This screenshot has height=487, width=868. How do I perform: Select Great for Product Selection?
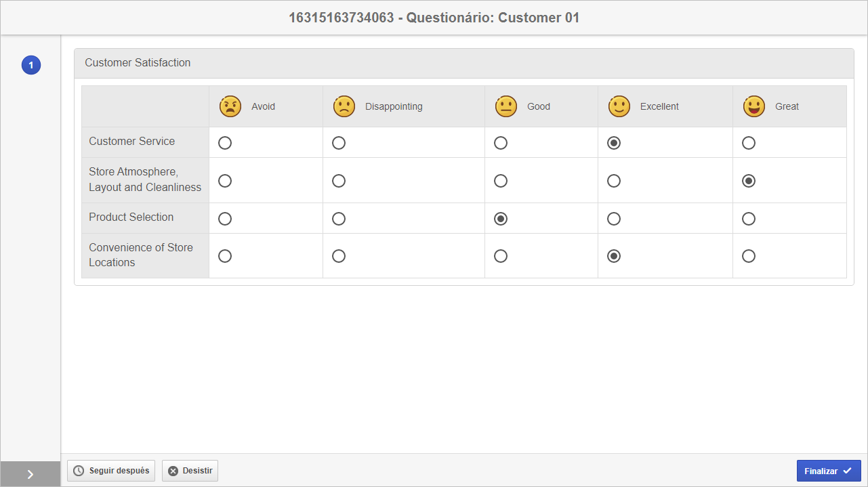(x=749, y=219)
